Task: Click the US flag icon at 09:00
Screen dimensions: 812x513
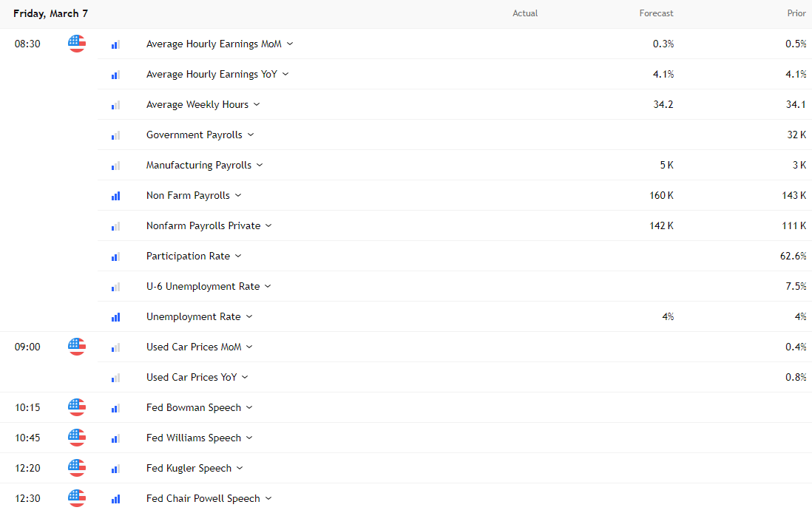Action: click(77, 347)
